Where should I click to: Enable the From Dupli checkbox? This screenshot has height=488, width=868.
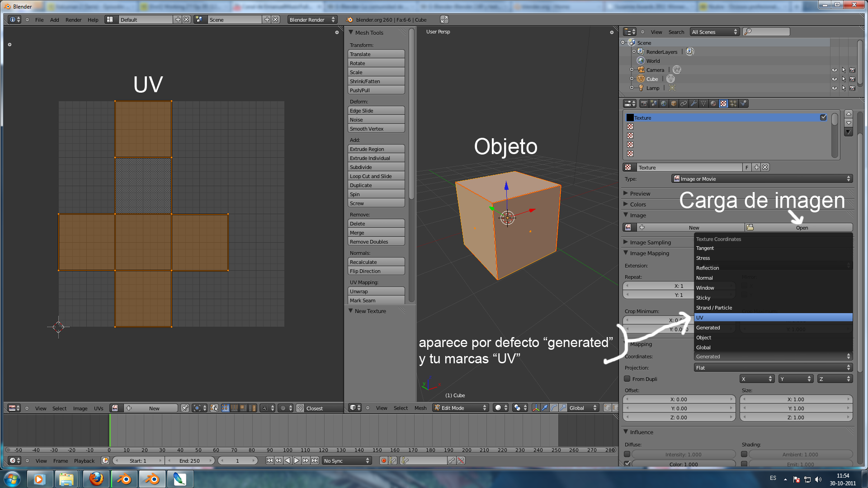(x=627, y=379)
